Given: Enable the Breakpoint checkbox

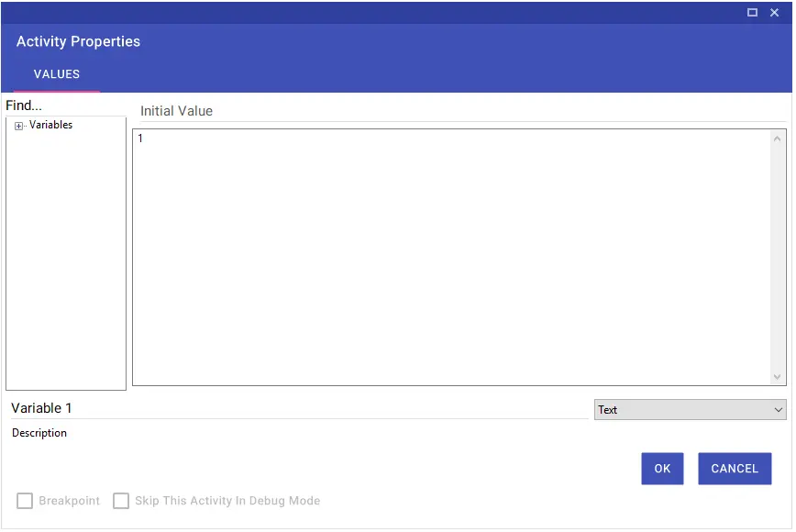Looking at the screenshot, I should [25, 501].
